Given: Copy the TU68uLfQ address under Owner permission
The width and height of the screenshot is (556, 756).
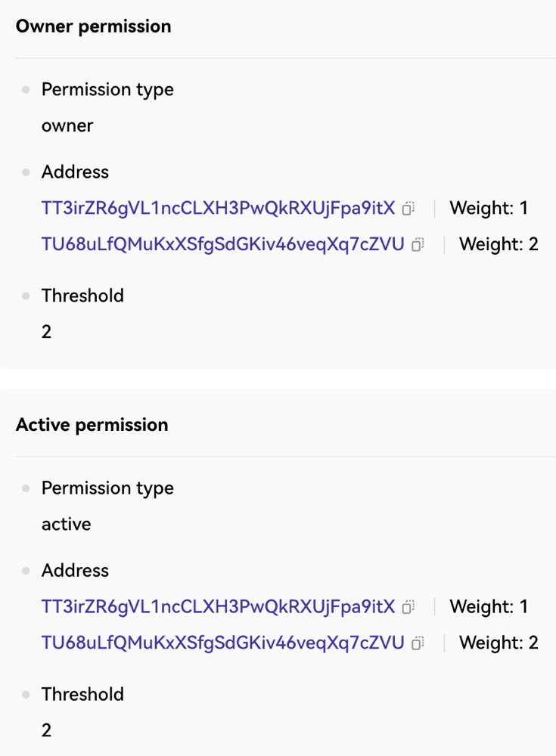Looking at the screenshot, I should click(x=418, y=244).
